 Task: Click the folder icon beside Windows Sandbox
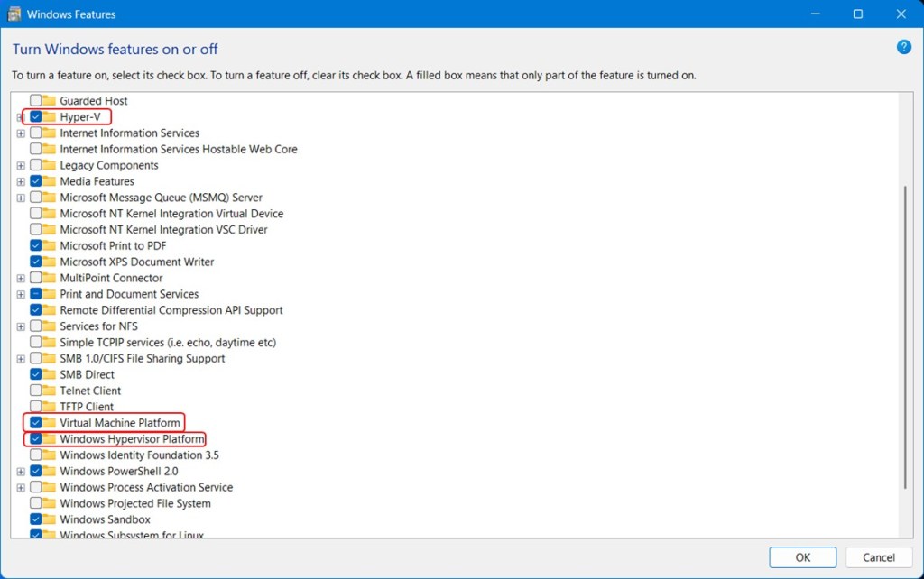[x=49, y=519]
